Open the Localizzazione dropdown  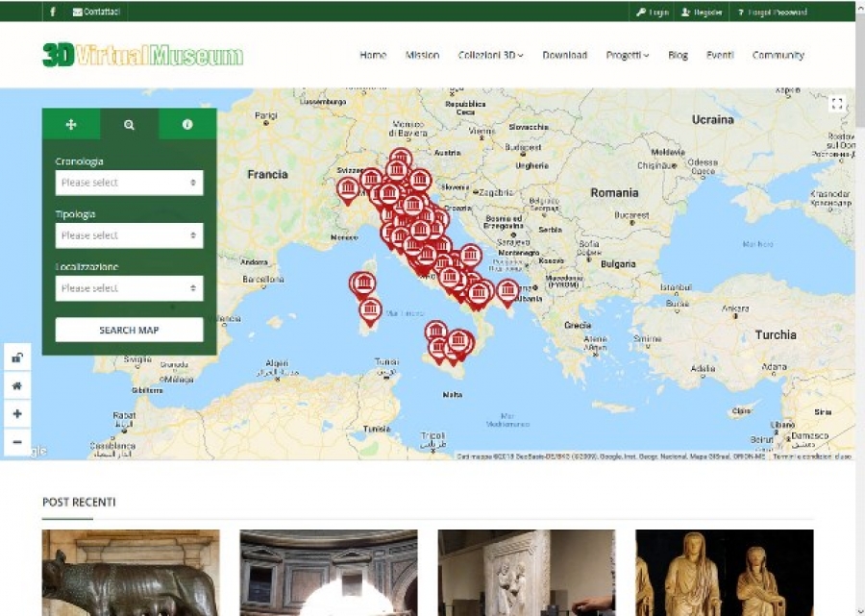pyautogui.click(x=129, y=288)
